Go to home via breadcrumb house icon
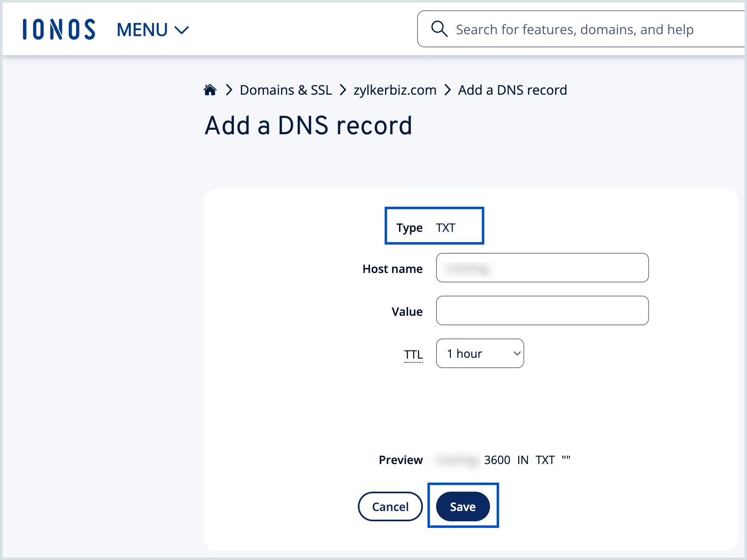The width and height of the screenshot is (747, 560). [210, 90]
